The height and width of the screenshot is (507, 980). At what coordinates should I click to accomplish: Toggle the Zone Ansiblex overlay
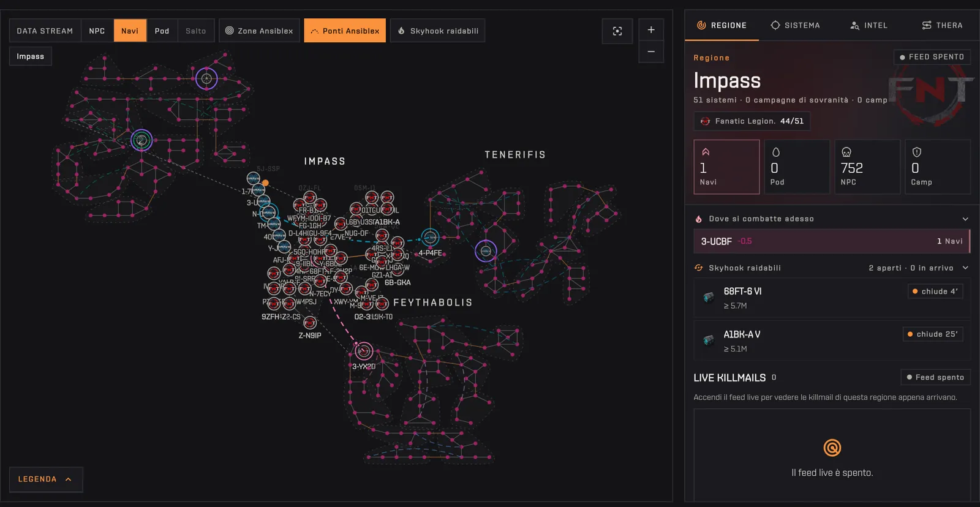(259, 31)
